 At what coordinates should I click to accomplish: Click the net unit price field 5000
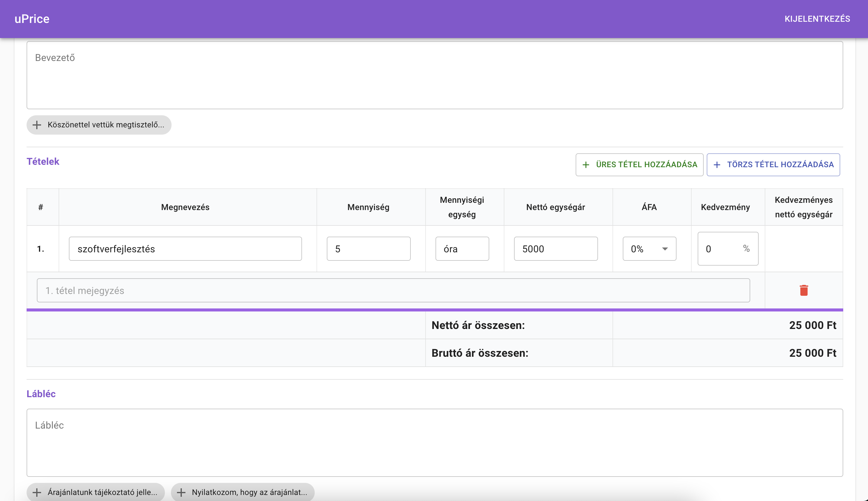point(556,249)
